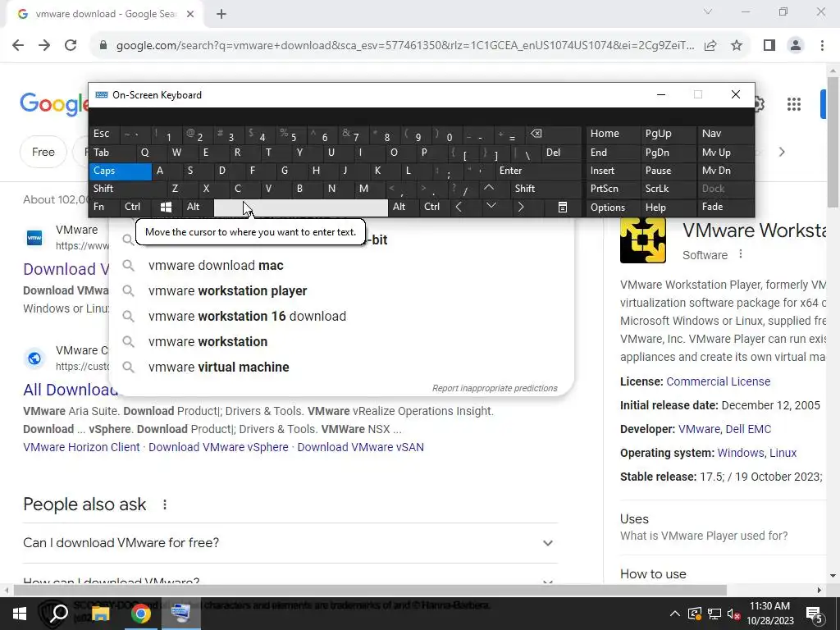Select suggestion 'vmware workstation player'
This screenshot has height=630, width=840.
[x=341, y=291]
